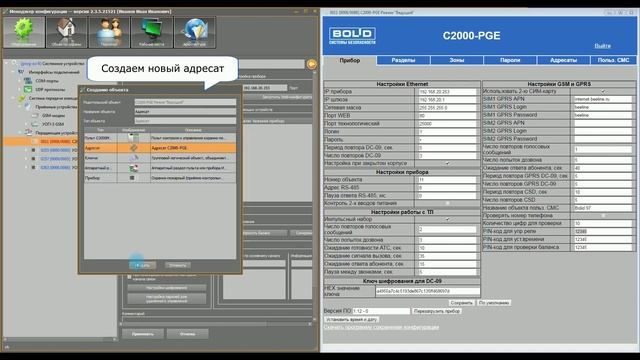
Task: Click the Адресат row image icon
Action: 133,148
